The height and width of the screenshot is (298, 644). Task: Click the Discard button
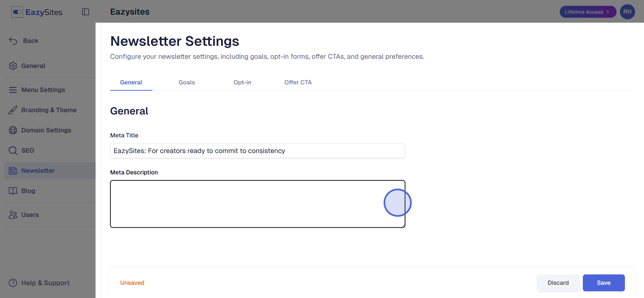point(558,283)
